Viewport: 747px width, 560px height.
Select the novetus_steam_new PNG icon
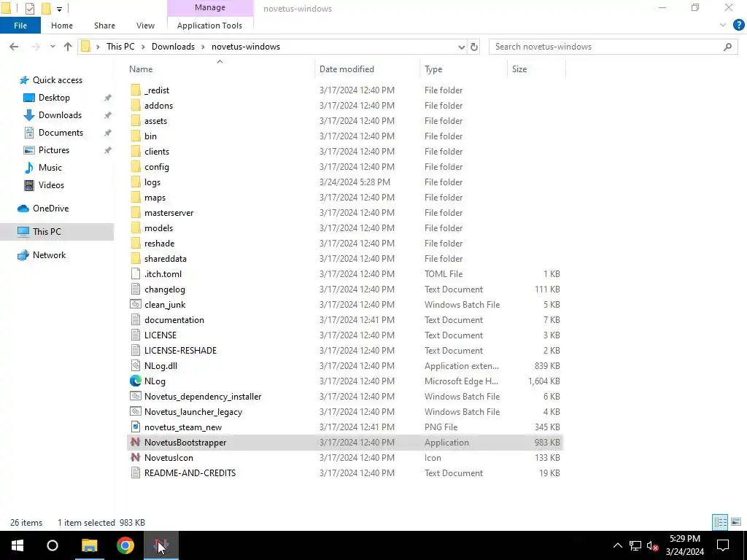click(x=135, y=427)
